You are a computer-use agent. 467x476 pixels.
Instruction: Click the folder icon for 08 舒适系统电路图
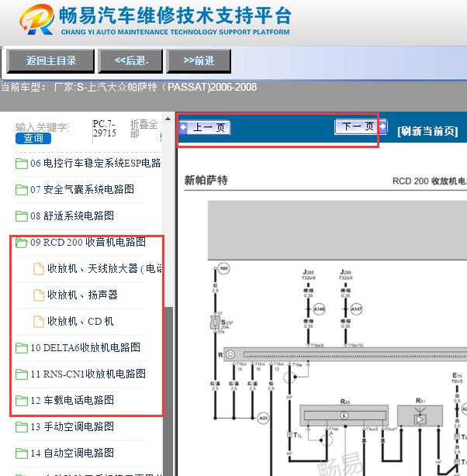22,216
